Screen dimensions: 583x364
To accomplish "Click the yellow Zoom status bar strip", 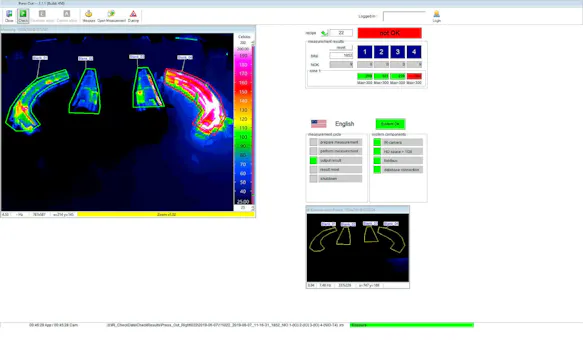I will 166,215.
